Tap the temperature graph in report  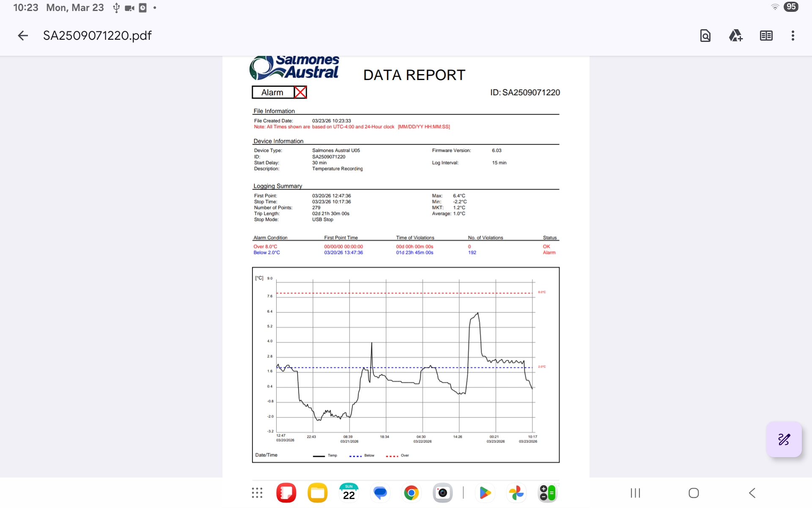pos(406,364)
